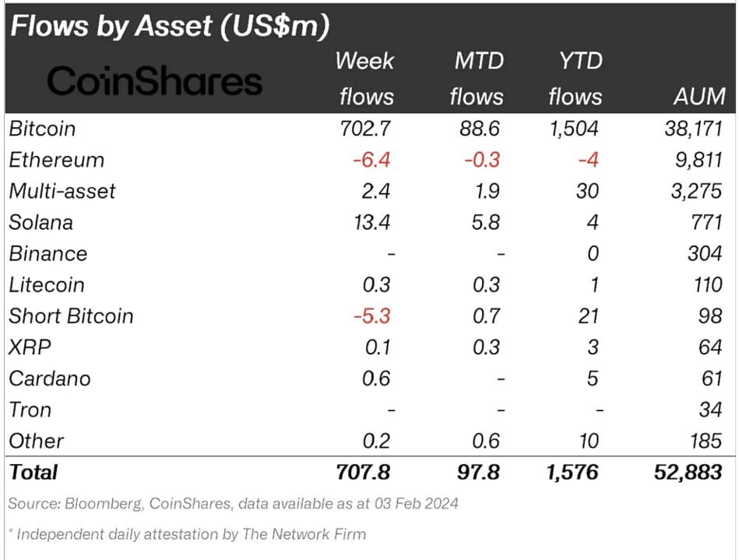Click the Flows by Asset title
Image resolution: width=739 pixels, height=560 pixels.
170,26
